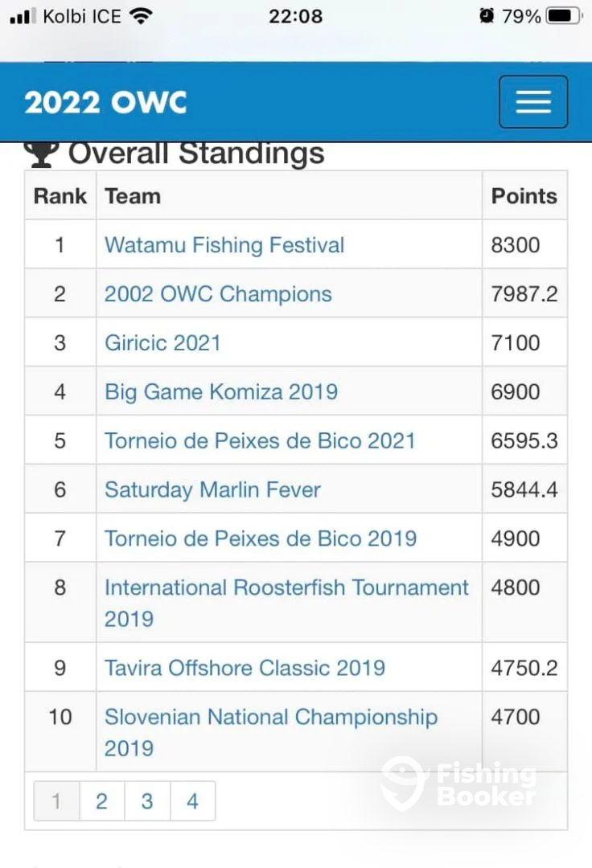Viewport: 592px width, 868px height.
Task: Select Big Game Komiza 2019 link
Action: click(221, 392)
